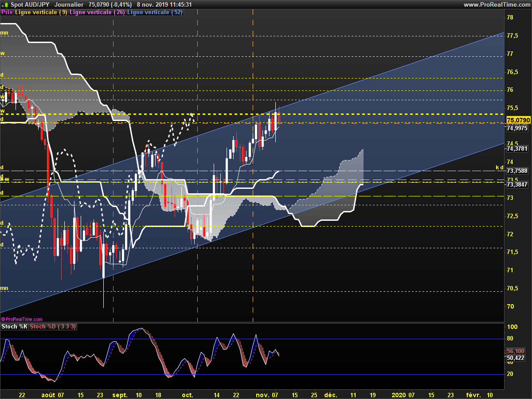Click the Spot AUD/JPY instrument name

[x=30, y=4]
